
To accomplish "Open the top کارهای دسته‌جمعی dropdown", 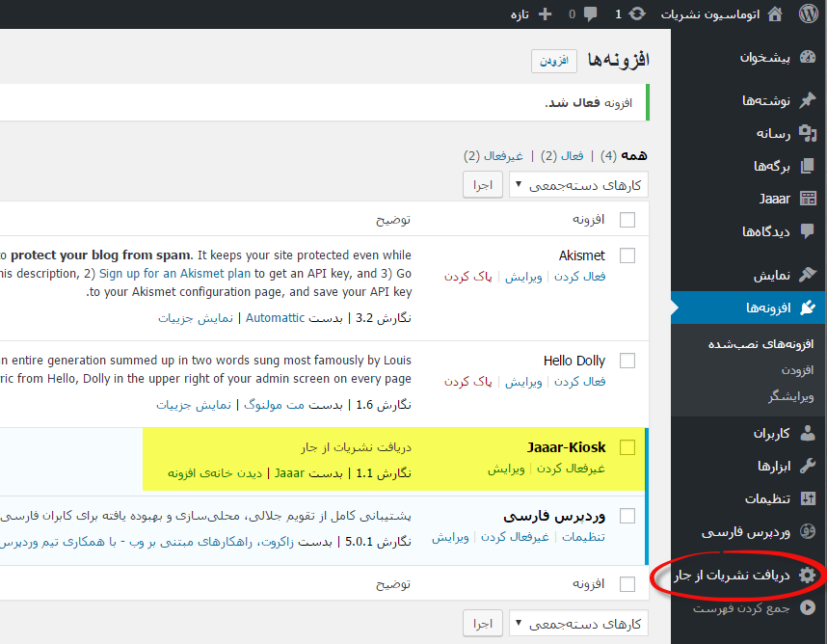I will [578, 184].
